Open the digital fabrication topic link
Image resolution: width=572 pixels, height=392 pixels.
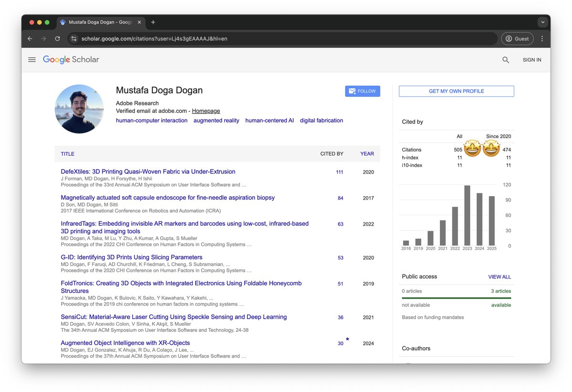(321, 121)
